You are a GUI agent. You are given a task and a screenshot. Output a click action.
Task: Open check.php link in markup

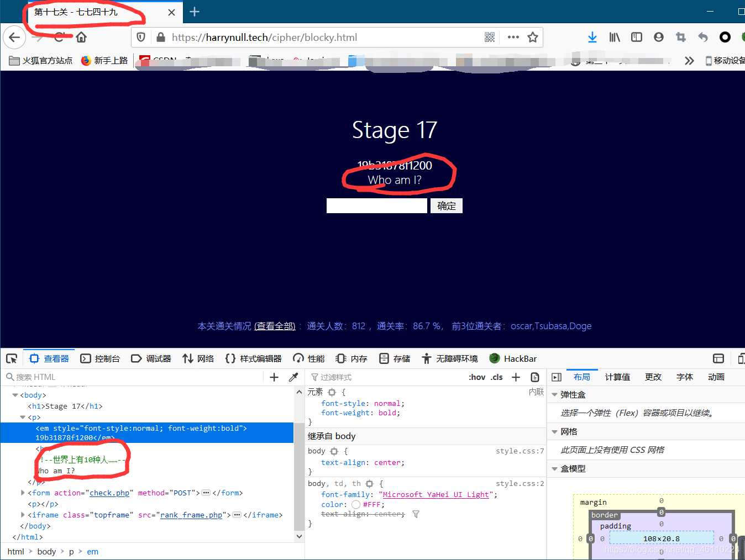[109, 493]
